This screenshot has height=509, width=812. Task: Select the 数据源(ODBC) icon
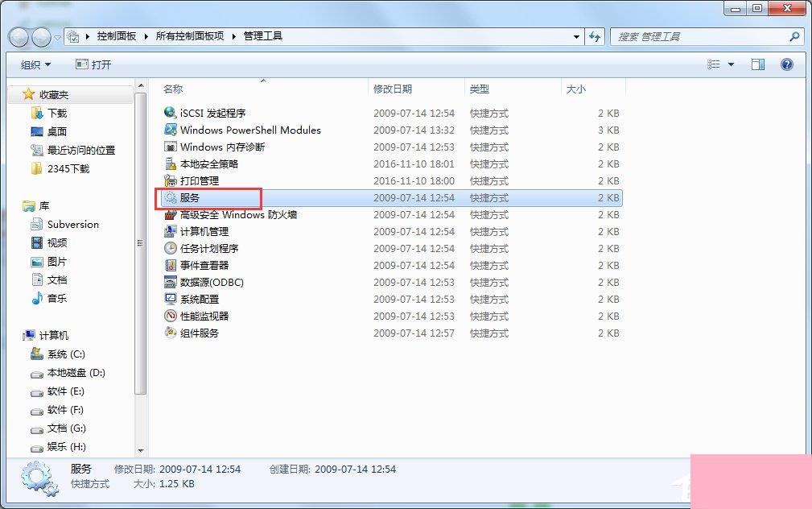tap(171, 282)
